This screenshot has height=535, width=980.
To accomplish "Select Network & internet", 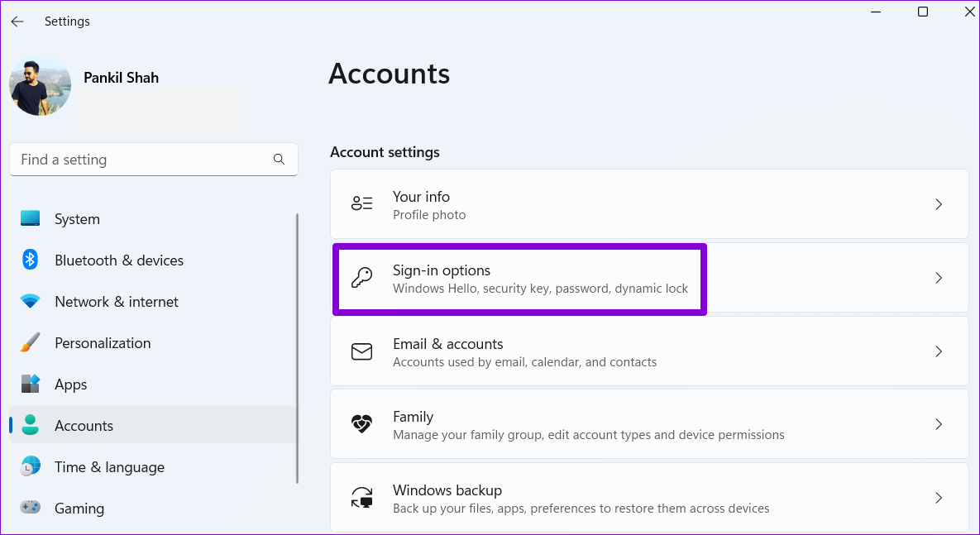I will pos(117,301).
